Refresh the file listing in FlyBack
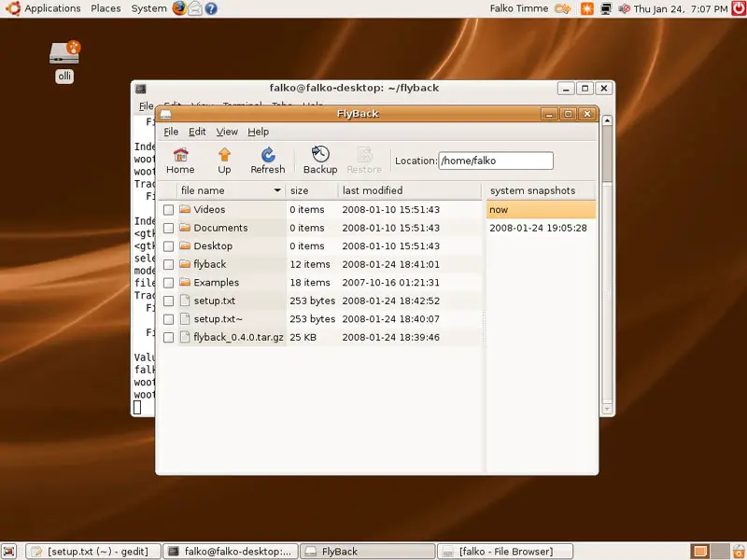This screenshot has height=560, width=747. [268, 154]
